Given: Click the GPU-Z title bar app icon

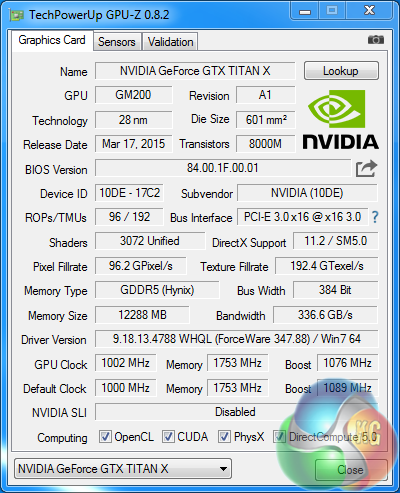Looking at the screenshot, I should (x=17, y=15).
